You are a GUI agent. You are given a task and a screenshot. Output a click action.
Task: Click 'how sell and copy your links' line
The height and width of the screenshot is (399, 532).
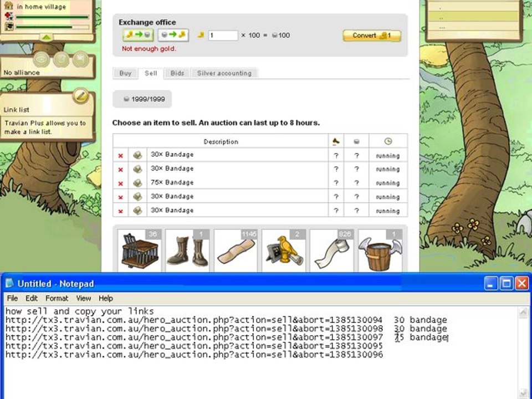tap(80, 311)
